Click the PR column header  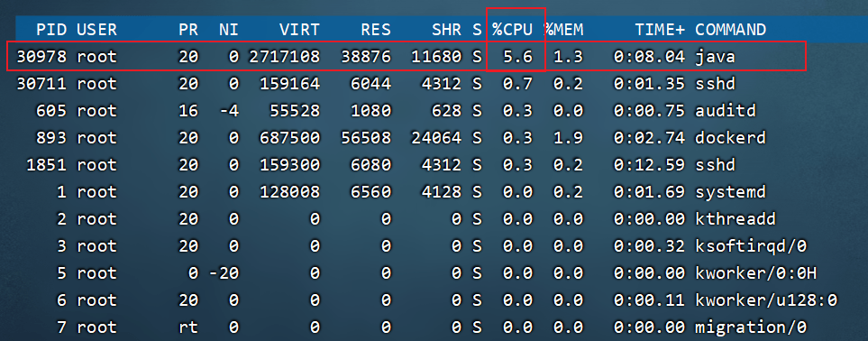pos(188,30)
